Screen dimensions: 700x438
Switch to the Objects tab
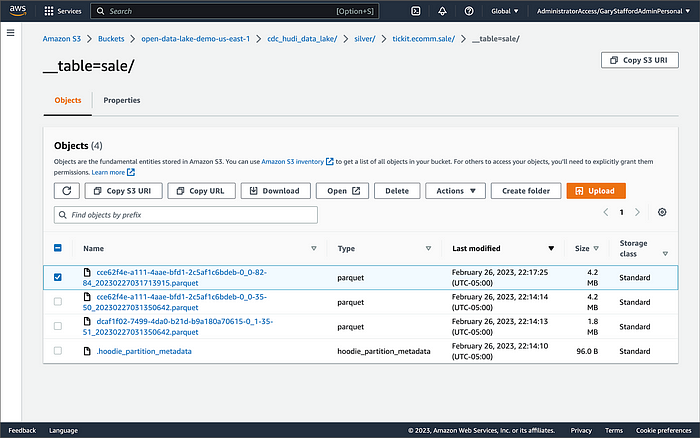(68, 100)
